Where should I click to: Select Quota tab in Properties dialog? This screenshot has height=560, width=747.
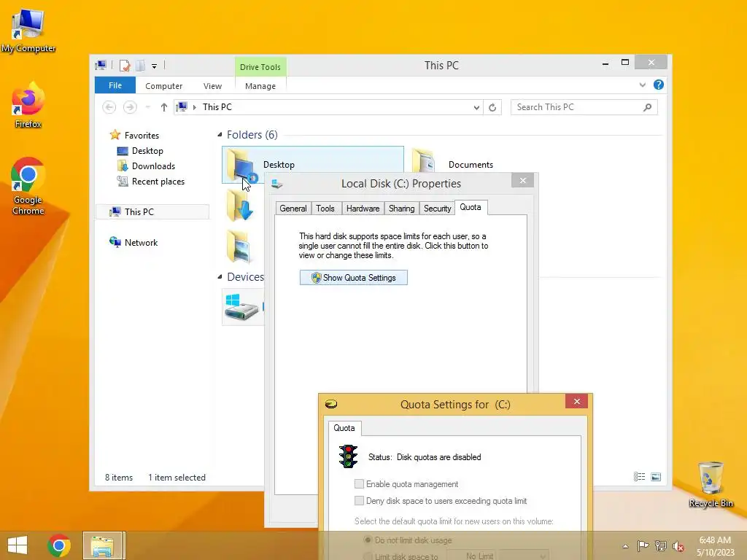[x=471, y=207]
